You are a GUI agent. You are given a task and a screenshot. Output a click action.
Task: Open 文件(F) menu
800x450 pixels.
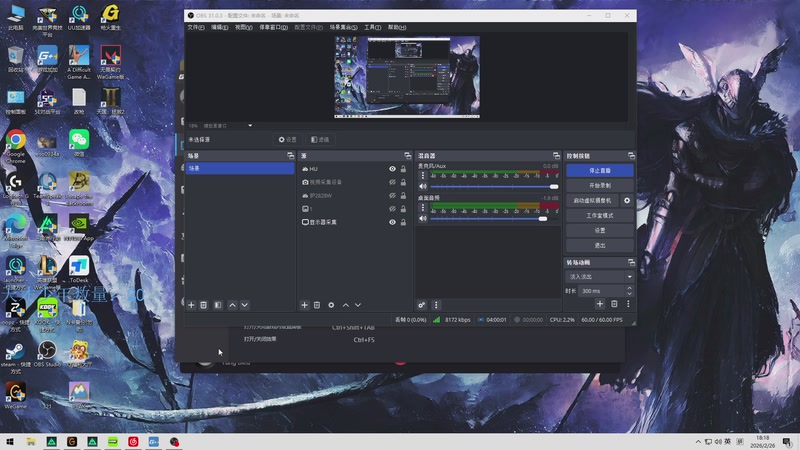pos(196,27)
